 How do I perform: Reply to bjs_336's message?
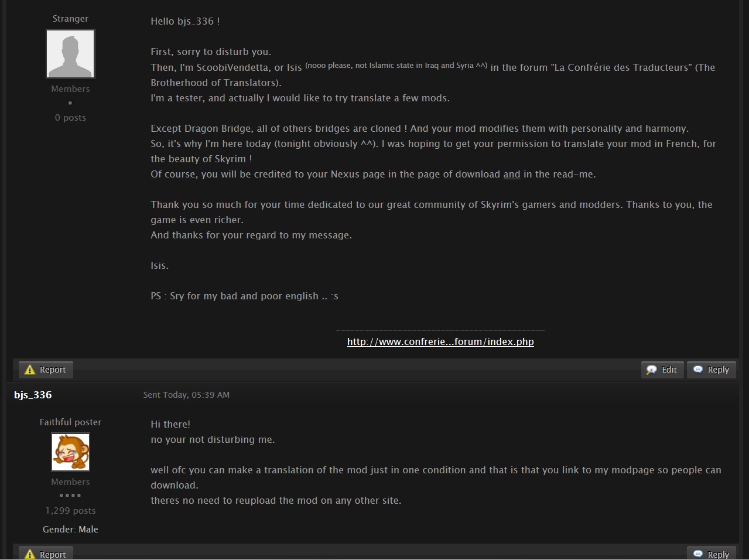[x=712, y=554]
